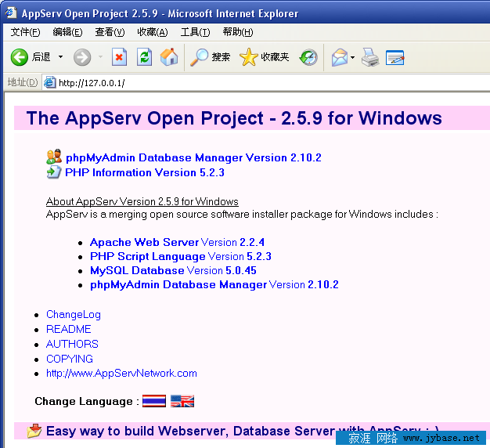490x448 pixels.
Task: Open Apache Web Server Version 2.2.4 link
Action: click(x=177, y=242)
